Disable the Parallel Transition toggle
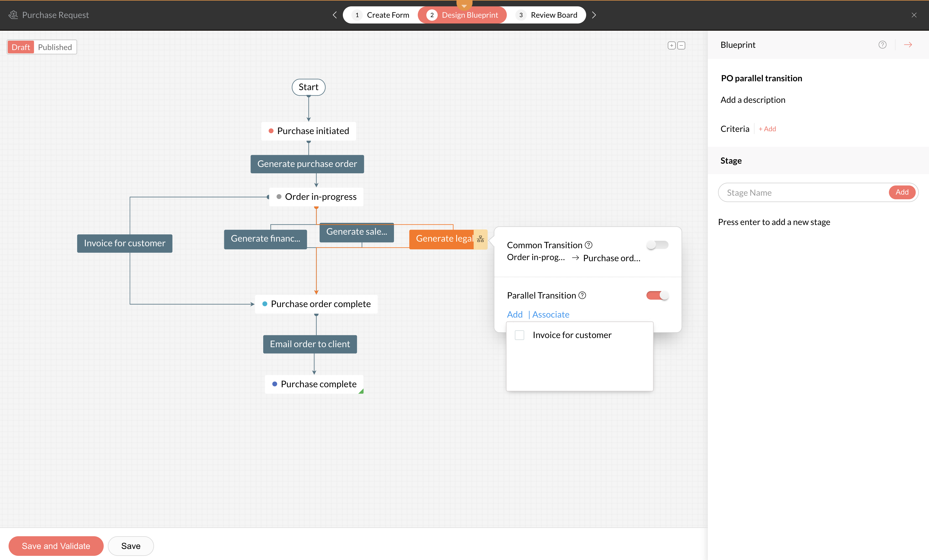929x560 pixels. click(x=657, y=295)
